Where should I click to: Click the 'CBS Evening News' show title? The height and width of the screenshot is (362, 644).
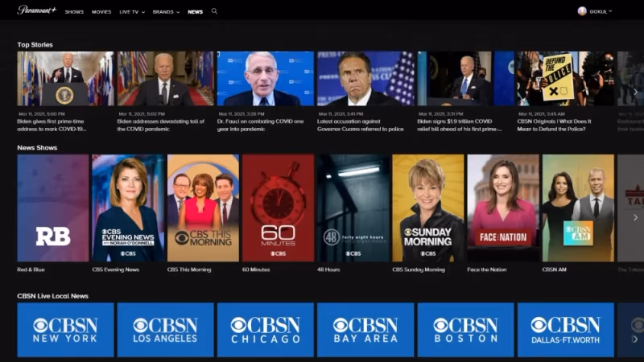[116, 269]
